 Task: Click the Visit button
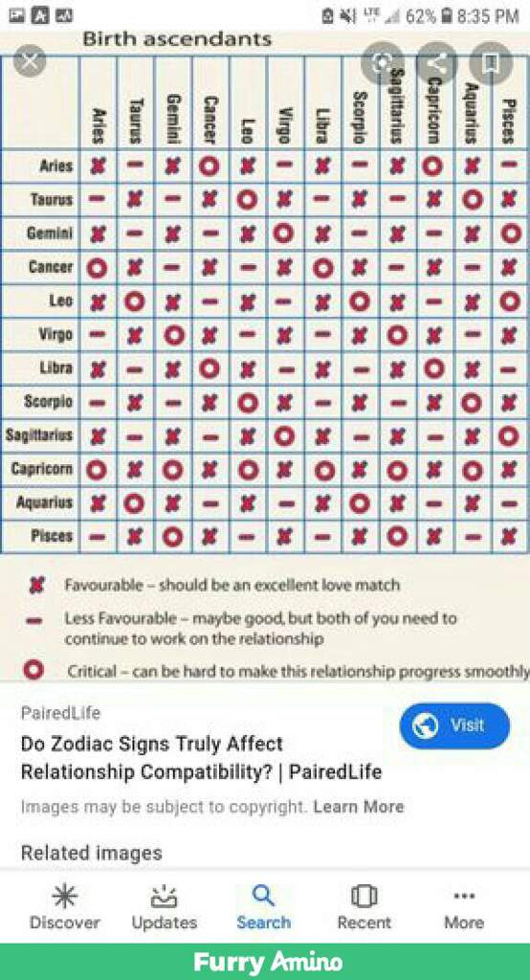(x=454, y=725)
